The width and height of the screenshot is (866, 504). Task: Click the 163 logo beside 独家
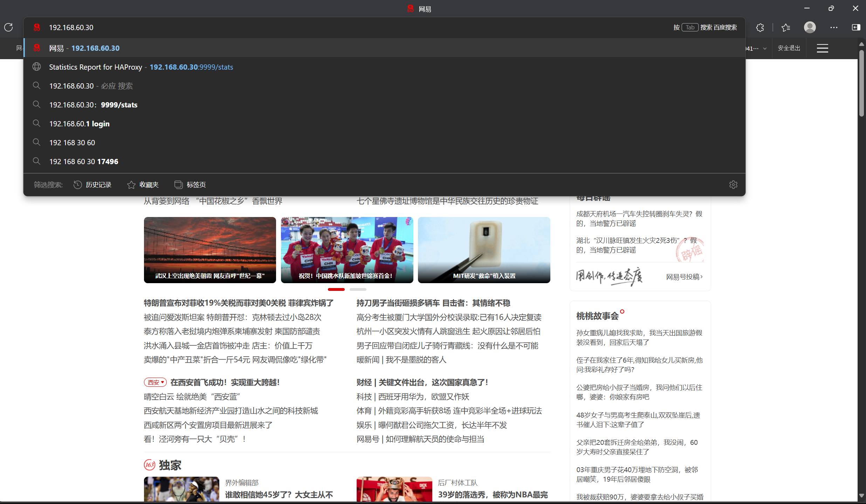click(x=150, y=465)
